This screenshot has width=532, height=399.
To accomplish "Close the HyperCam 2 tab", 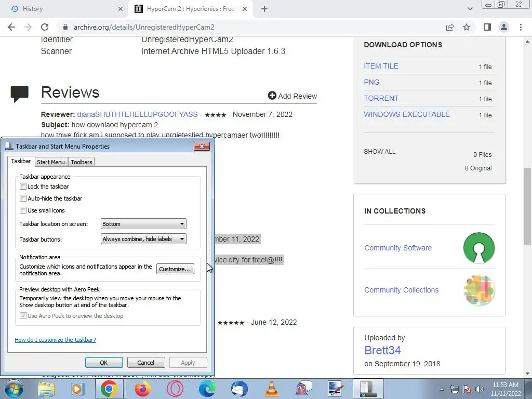I will tap(245, 9).
